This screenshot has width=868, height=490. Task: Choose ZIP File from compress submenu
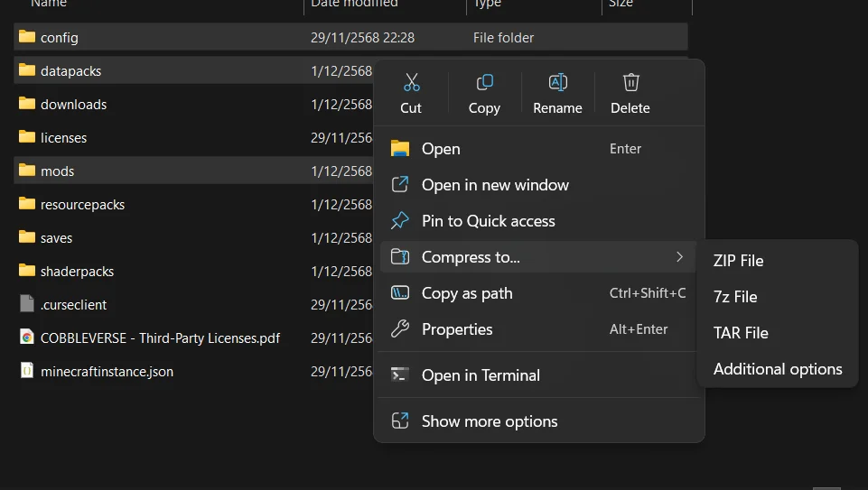pos(738,261)
